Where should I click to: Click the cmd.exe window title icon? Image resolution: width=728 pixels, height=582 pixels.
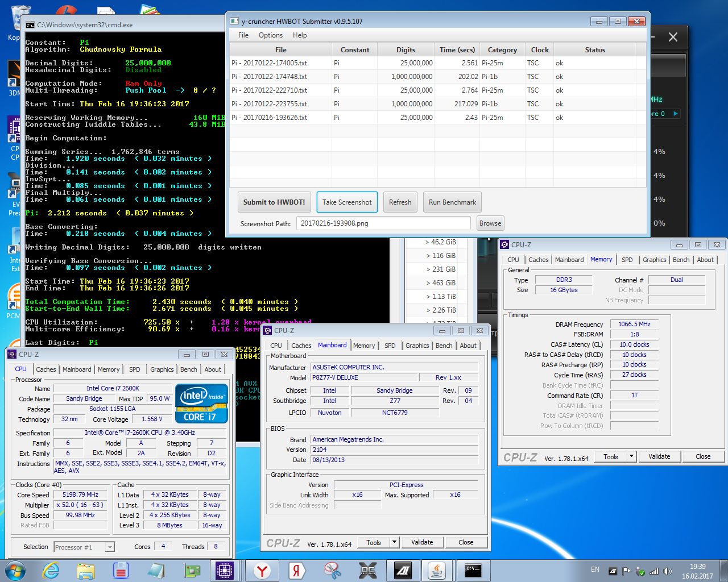pos(30,25)
